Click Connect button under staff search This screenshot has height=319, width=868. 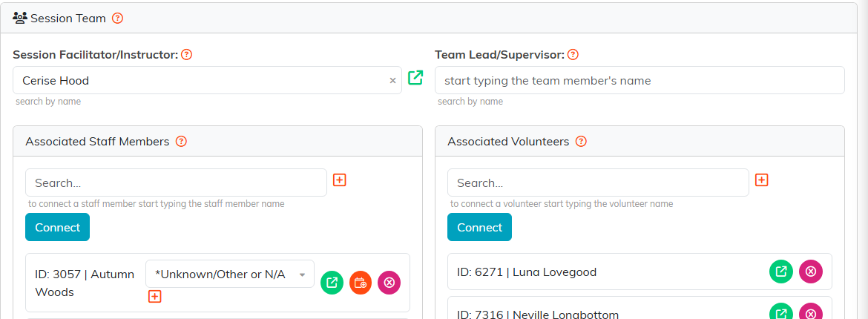tap(58, 227)
